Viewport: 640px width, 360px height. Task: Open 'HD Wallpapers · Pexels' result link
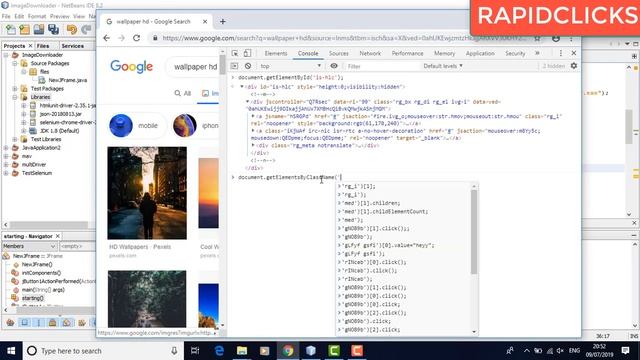click(x=140, y=247)
